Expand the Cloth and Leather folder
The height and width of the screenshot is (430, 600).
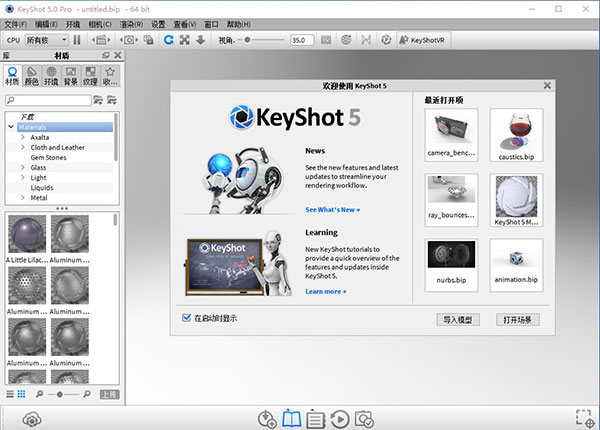point(22,147)
